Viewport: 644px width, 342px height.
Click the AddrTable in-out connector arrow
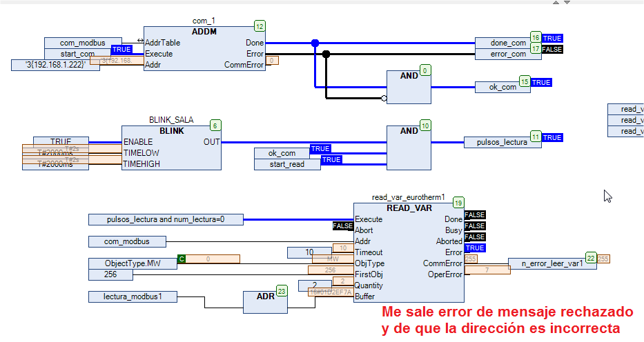tap(140, 41)
